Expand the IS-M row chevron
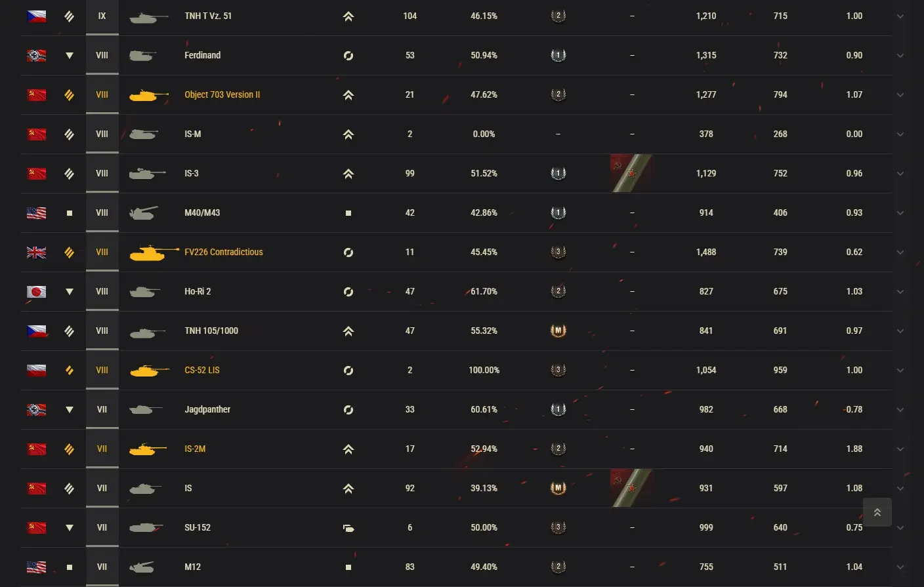The width and height of the screenshot is (924, 587). point(900,134)
